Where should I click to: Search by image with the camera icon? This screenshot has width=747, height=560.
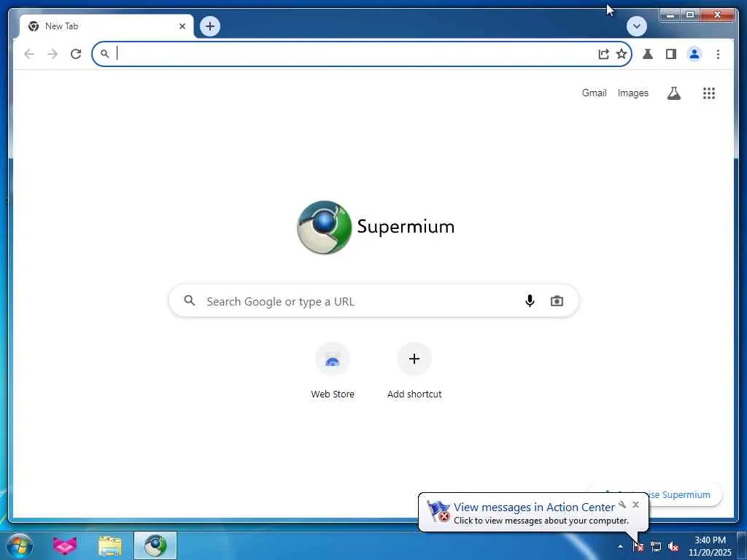[x=557, y=301]
